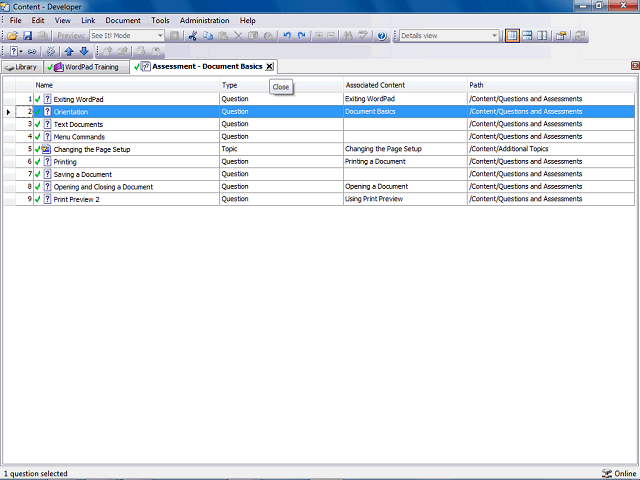Switch to the Library tab
This screenshot has width=640, height=480.
click(x=22, y=67)
